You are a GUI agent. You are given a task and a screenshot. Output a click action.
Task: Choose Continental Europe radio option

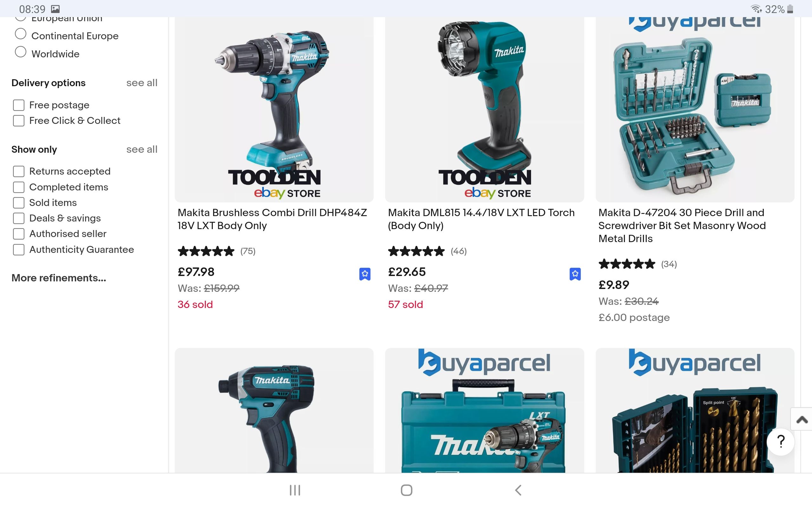[21, 34]
